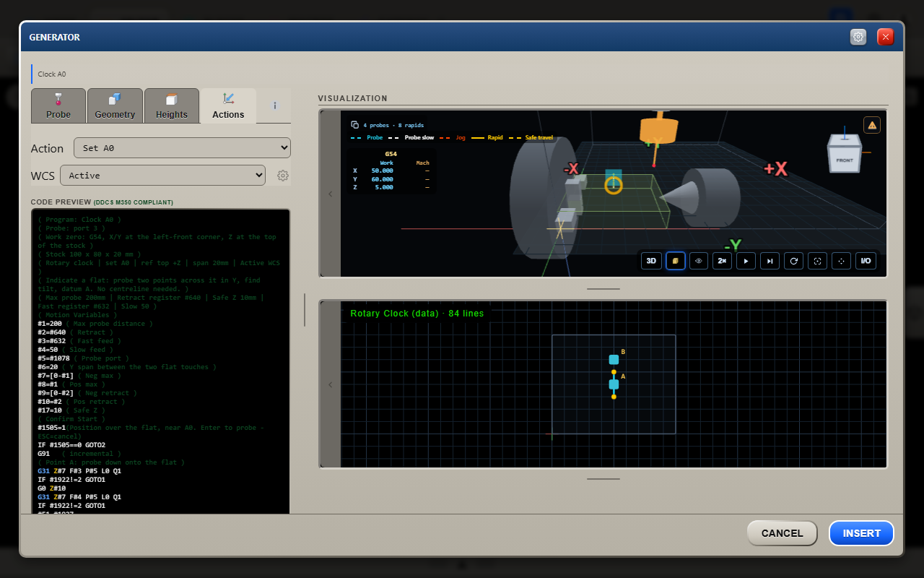The height and width of the screenshot is (578, 924).
Task: Toggle the yellow solid cube display button
Action: pos(675,261)
